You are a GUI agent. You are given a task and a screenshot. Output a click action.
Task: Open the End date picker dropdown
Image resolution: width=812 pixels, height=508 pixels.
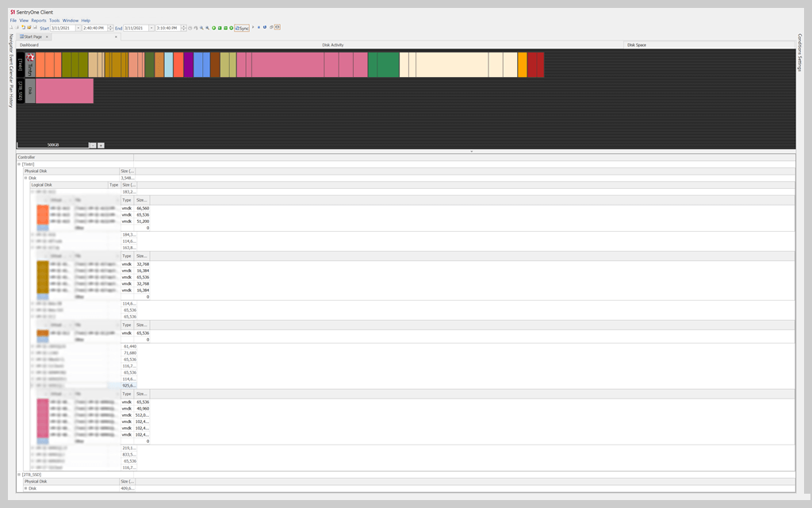tap(151, 26)
